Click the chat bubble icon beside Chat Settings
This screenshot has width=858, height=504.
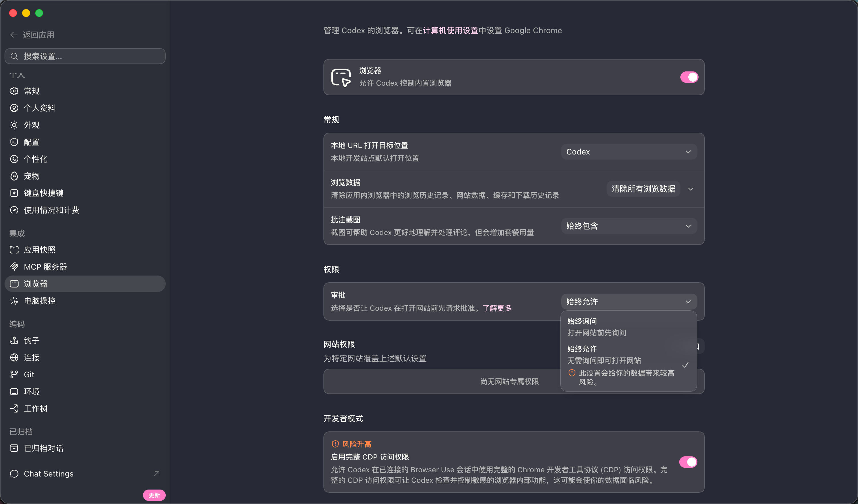point(14,474)
